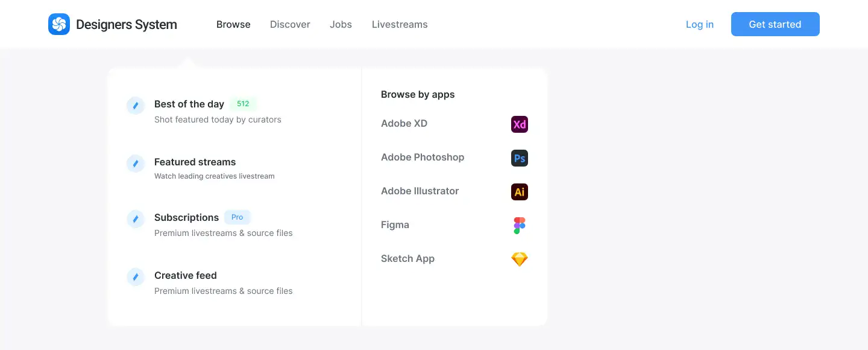Open the Discover nav item
This screenshot has height=350, width=868.
(x=290, y=24)
